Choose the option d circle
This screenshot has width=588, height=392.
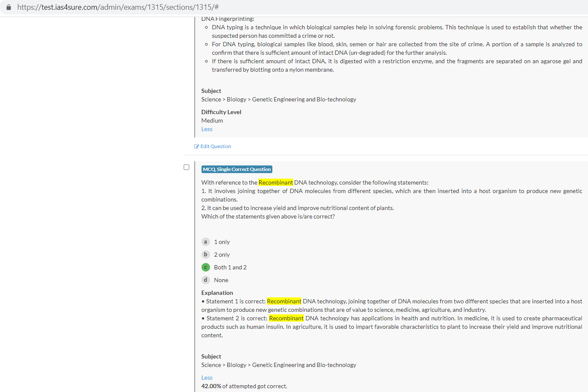205,280
